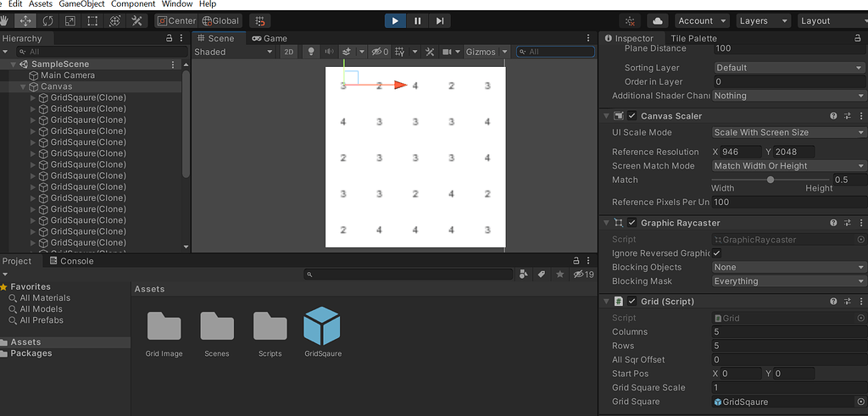Screen dimensions: 868x416
Task: Open presets for the Grid (Script) component
Action: tap(848, 302)
